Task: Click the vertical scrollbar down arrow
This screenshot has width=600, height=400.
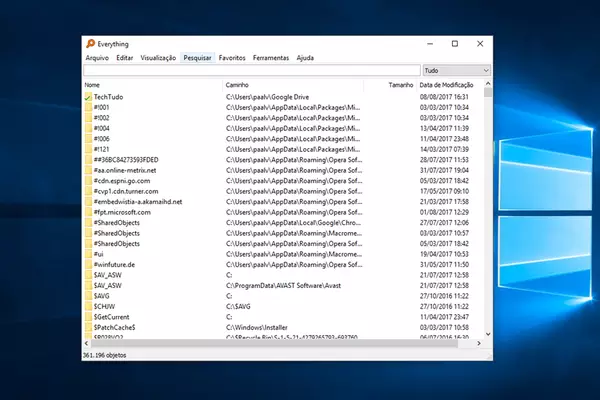Action: pos(488,334)
